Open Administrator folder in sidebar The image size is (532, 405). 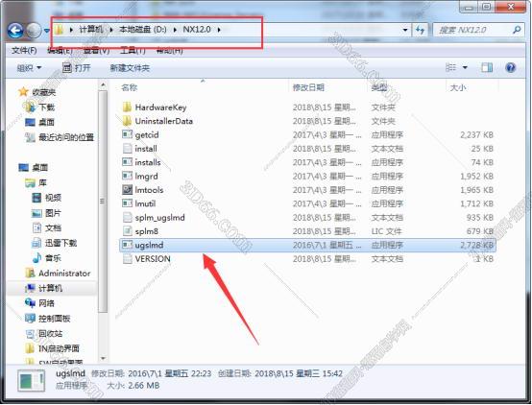coord(58,274)
